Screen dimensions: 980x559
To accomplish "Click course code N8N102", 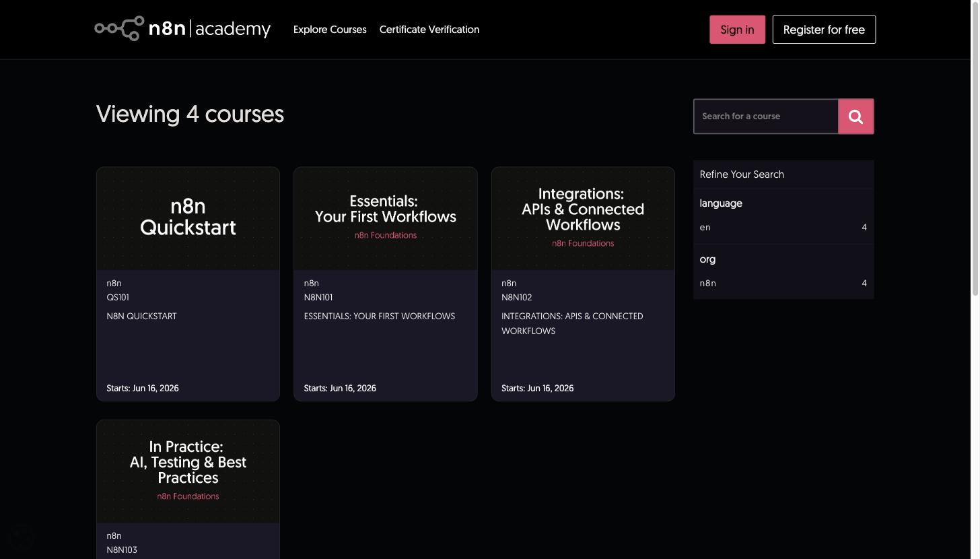I will 516,297.
